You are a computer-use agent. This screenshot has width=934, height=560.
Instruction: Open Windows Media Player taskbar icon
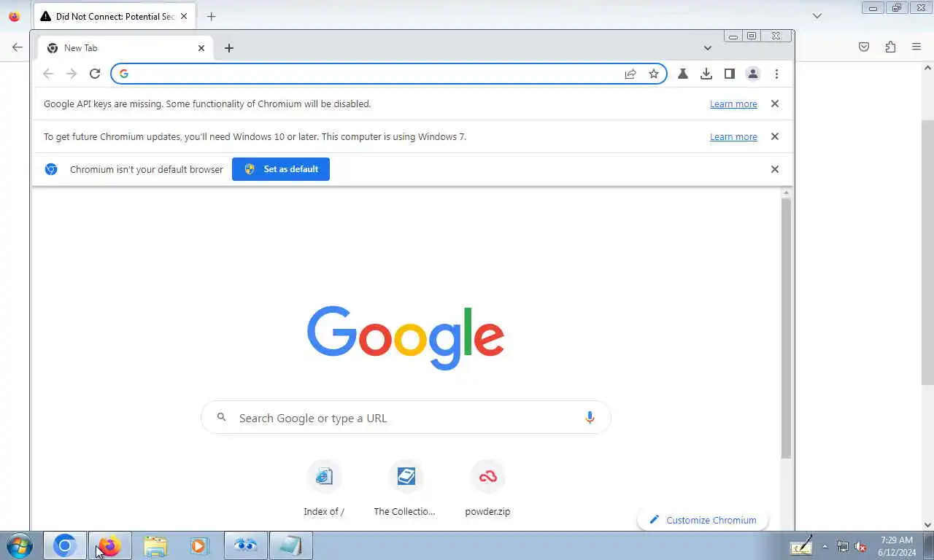pyautogui.click(x=198, y=545)
